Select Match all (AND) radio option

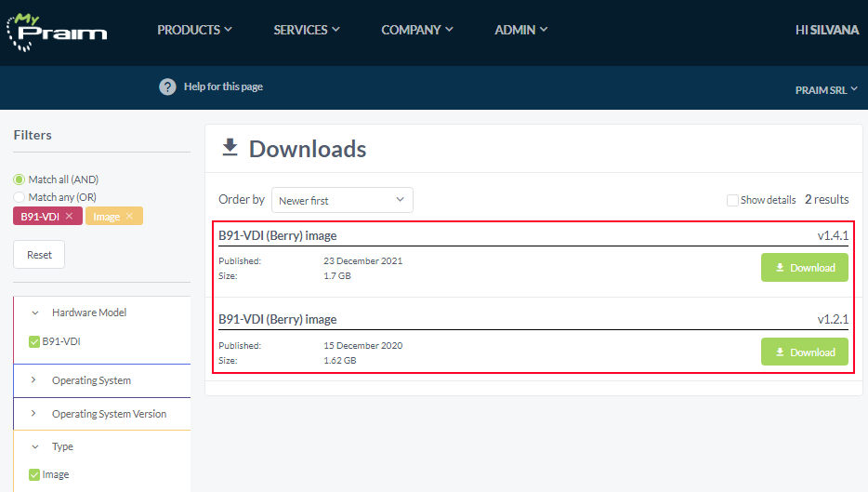click(x=20, y=180)
